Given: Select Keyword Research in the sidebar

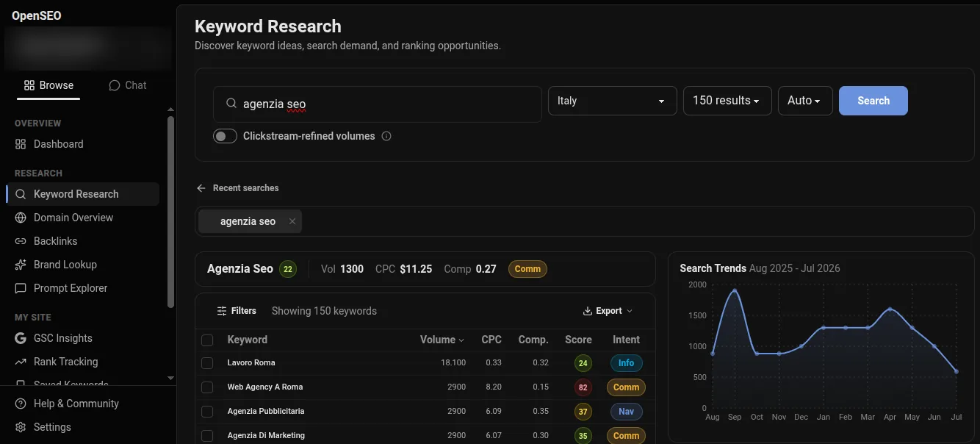Looking at the screenshot, I should click(82, 194).
